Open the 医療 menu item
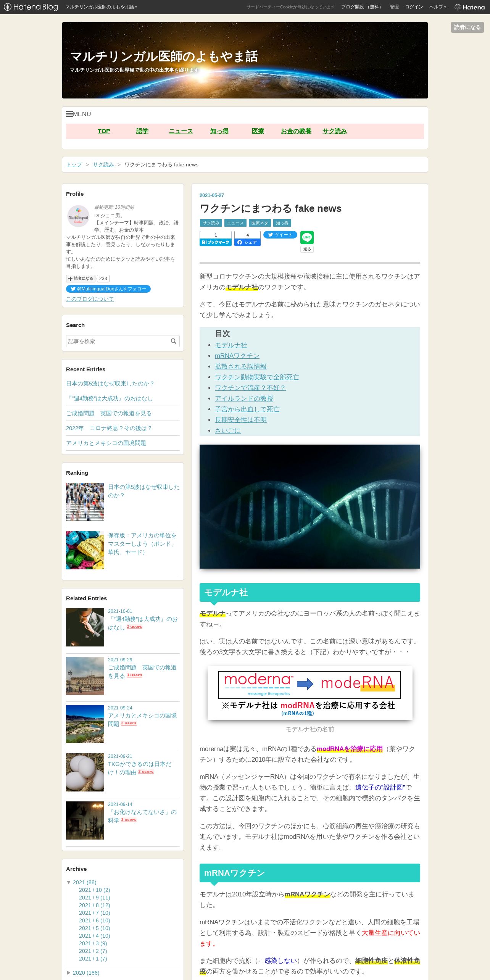This screenshot has width=490, height=980. tap(258, 131)
